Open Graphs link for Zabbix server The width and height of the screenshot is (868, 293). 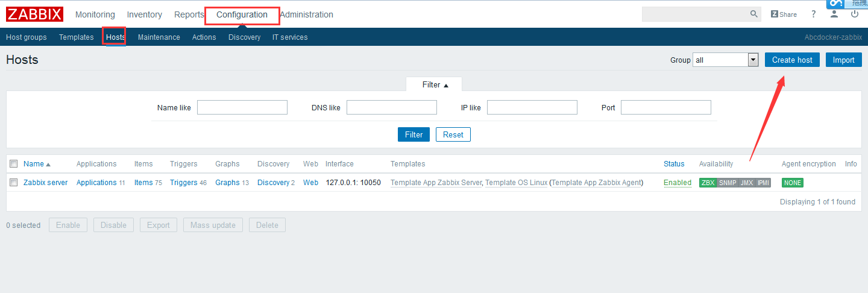pos(227,183)
